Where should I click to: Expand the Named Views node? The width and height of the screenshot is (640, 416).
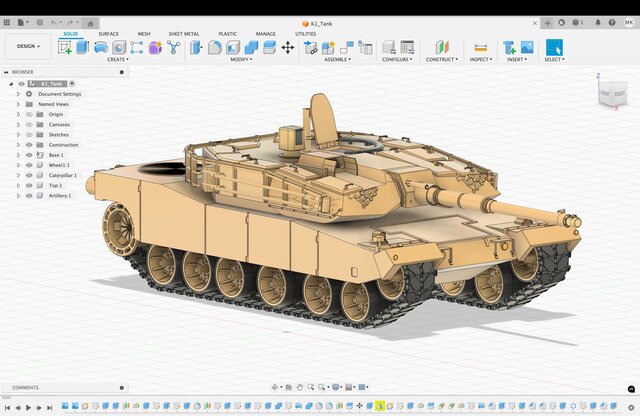pos(18,104)
